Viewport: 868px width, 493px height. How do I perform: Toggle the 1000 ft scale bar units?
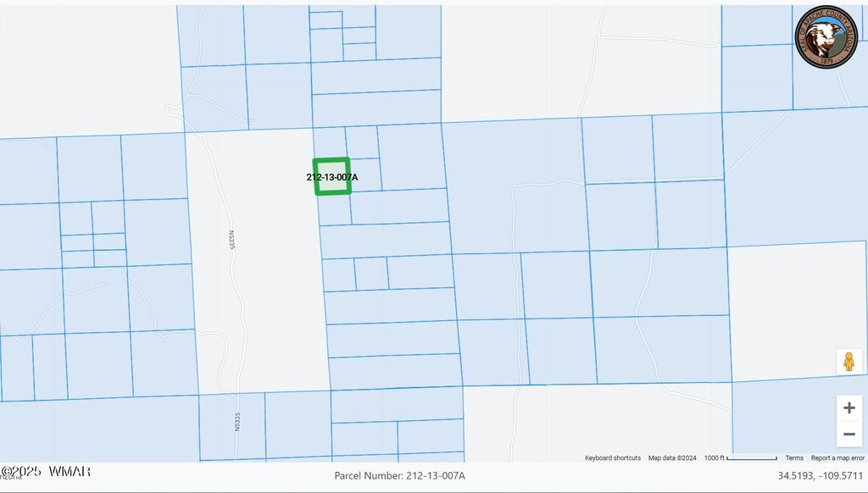coord(740,458)
